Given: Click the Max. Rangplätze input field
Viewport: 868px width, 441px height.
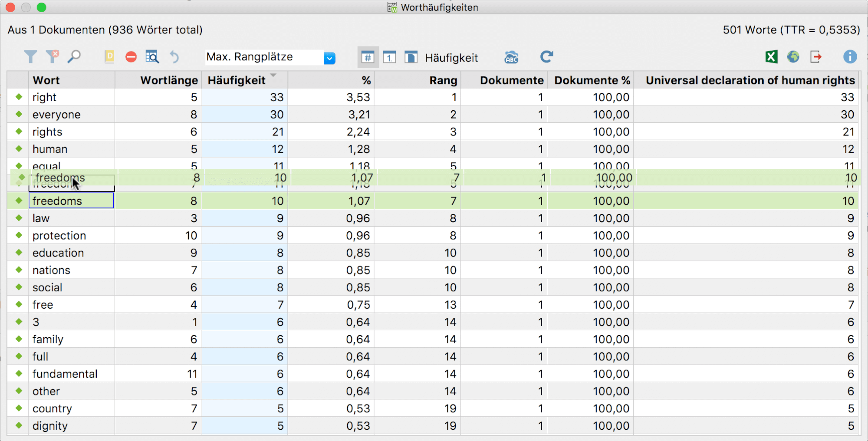Looking at the screenshot, I should click(x=264, y=57).
